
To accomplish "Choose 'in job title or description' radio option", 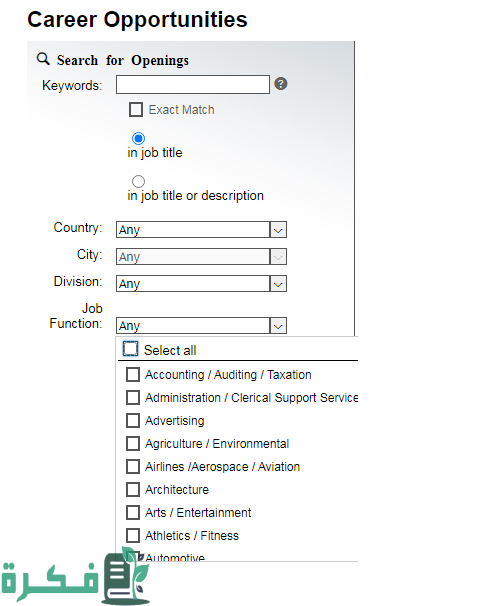I will 138,181.
